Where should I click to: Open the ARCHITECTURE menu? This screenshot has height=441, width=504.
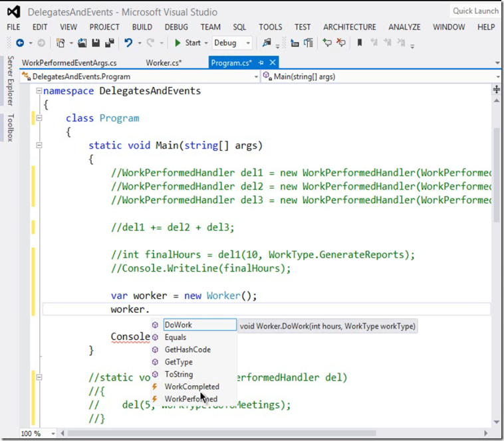point(350,27)
